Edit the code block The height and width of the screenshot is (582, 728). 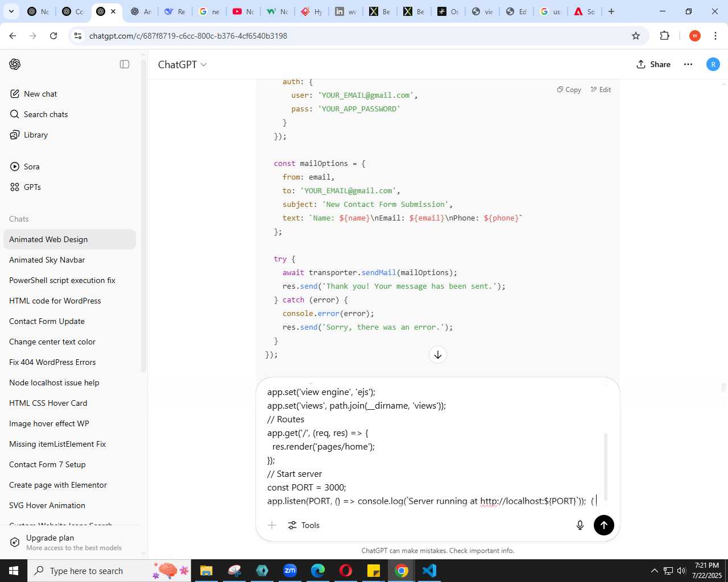pos(601,90)
